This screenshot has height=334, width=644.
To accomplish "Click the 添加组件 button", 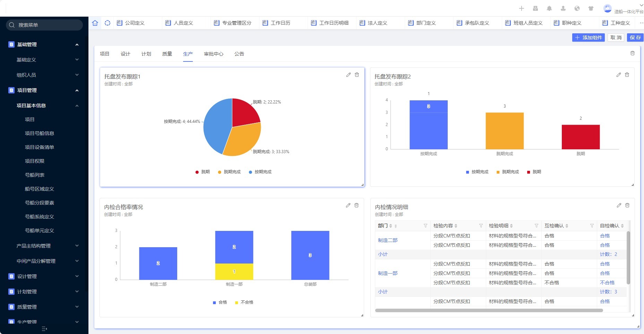I will [588, 37].
